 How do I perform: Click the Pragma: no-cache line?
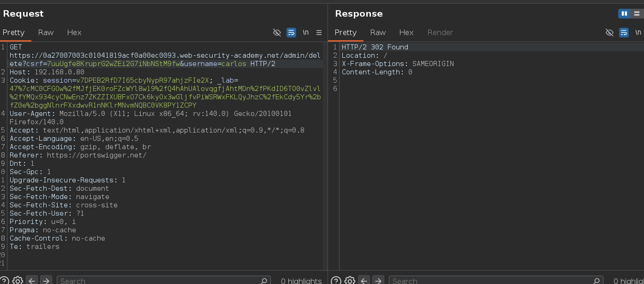click(42, 230)
